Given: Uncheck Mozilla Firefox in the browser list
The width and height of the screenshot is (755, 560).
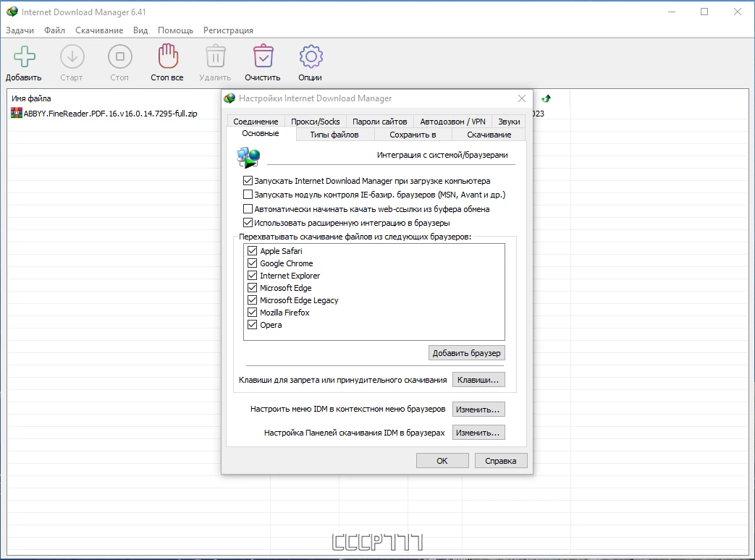Looking at the screenshot, I should 252,313.
